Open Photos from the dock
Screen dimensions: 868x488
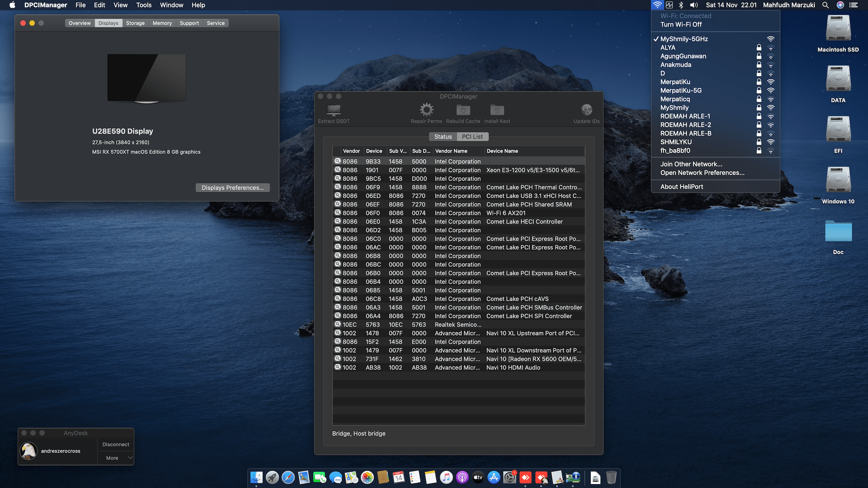367,477
